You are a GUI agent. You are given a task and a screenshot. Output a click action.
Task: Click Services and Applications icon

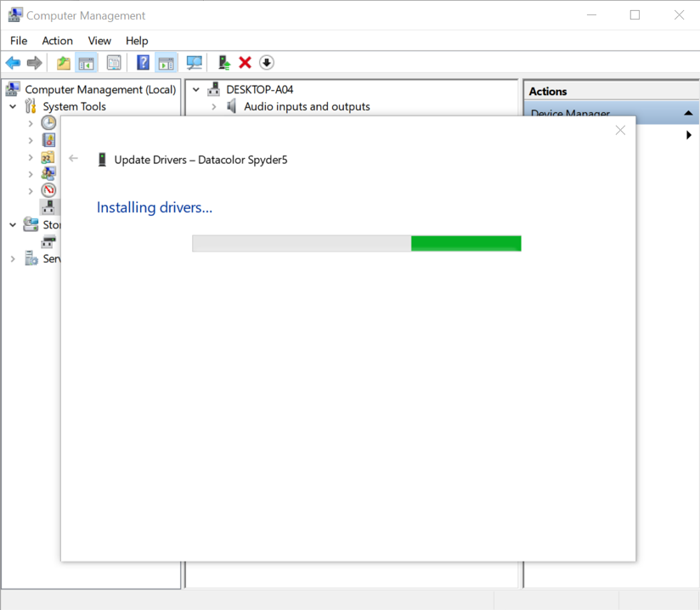coord(31,258)
